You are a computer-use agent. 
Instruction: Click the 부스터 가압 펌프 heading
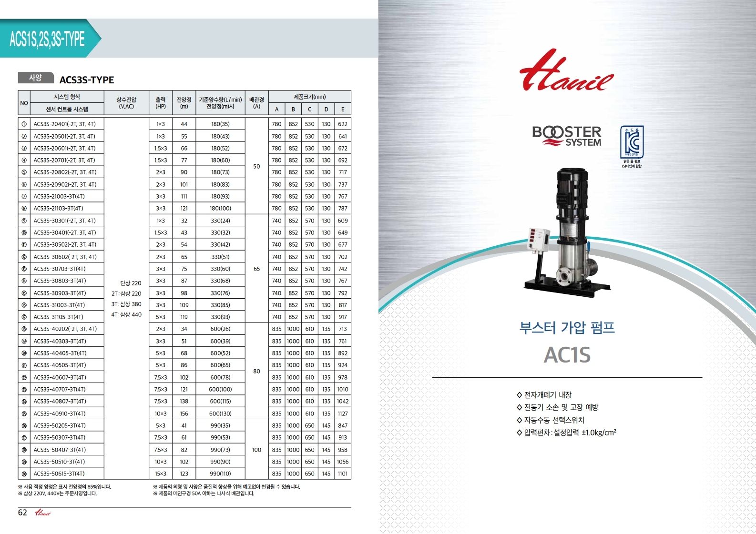(x=567, y=328)
